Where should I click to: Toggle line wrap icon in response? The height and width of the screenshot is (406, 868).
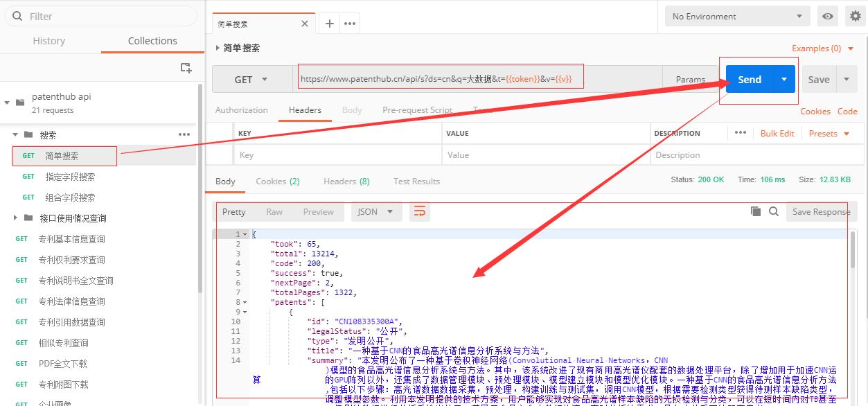click(419, 211)
